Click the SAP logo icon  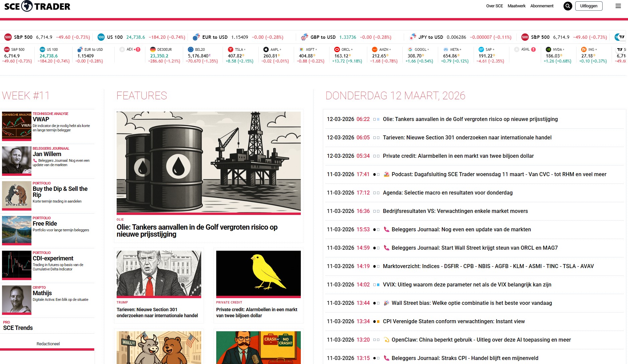[x=481, y=49]
